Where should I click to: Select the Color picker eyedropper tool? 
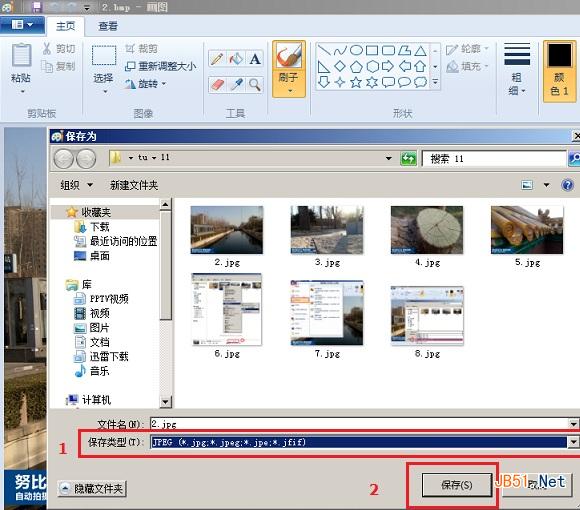tap(236, 85)
